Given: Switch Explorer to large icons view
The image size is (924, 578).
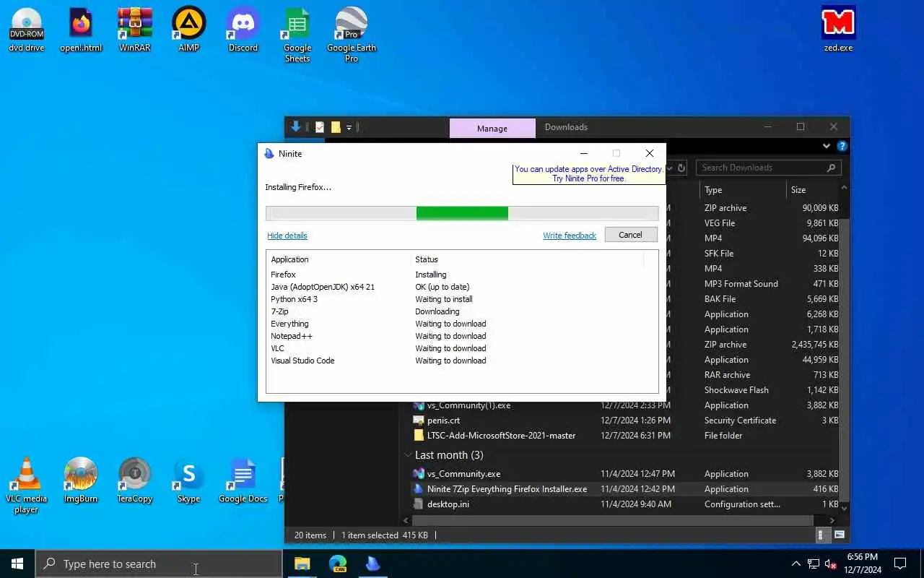Looking at the screenshot, I should (x=840, y=535).
